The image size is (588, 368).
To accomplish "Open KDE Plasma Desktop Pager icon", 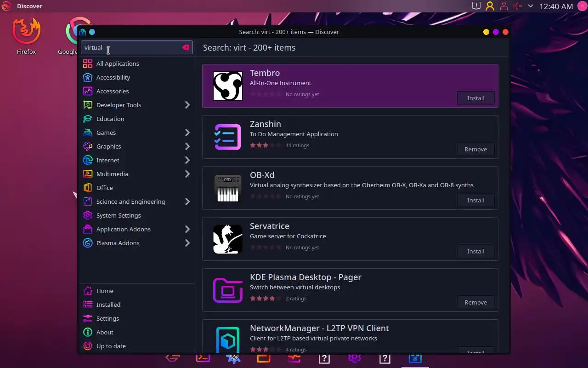I will coord(228,290).
